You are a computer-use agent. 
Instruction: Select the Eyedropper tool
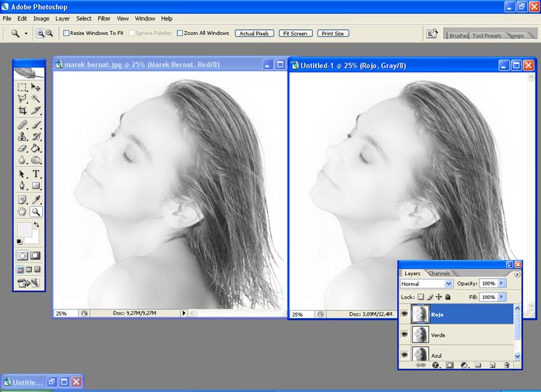[36, 200]
